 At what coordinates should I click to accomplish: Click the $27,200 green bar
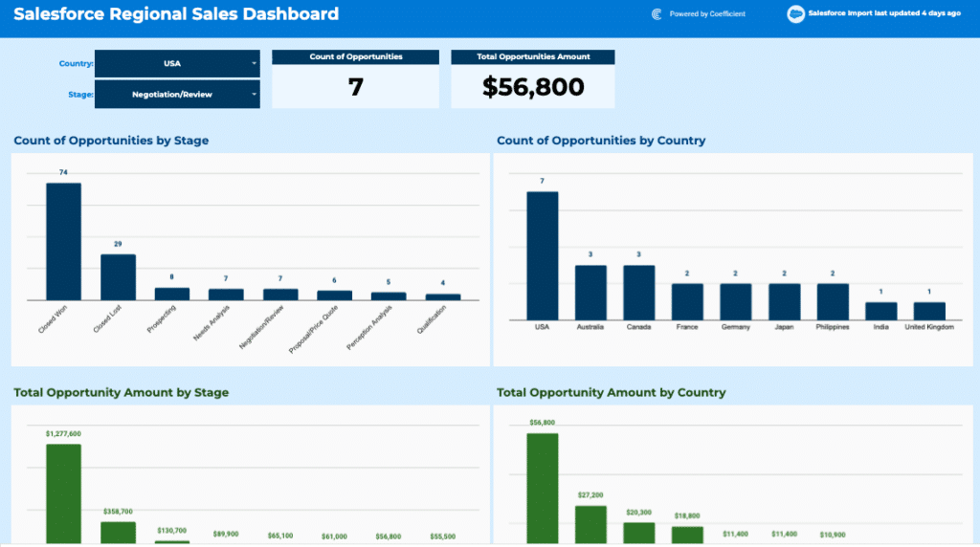tap(590, 524)
